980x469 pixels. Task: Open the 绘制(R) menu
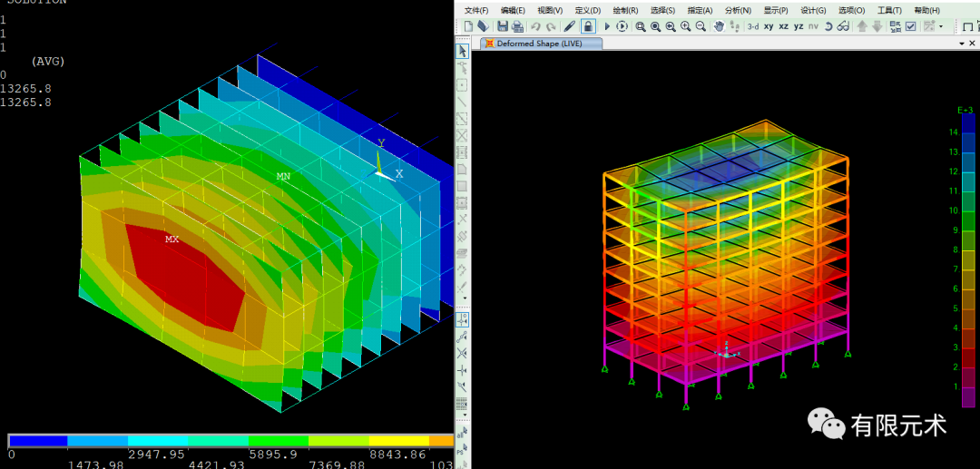(x=625, y=10)
